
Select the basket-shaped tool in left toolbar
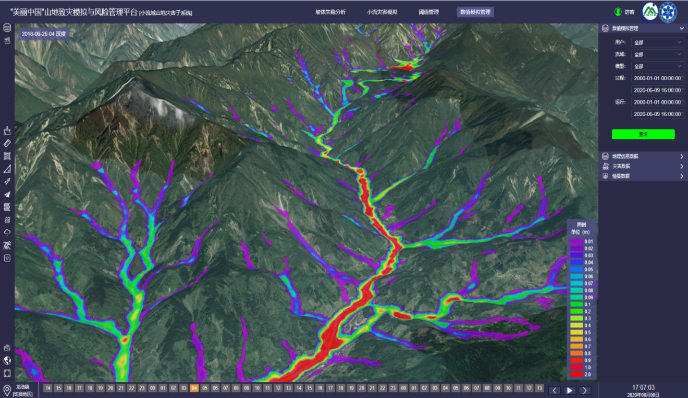click(7, 131)
